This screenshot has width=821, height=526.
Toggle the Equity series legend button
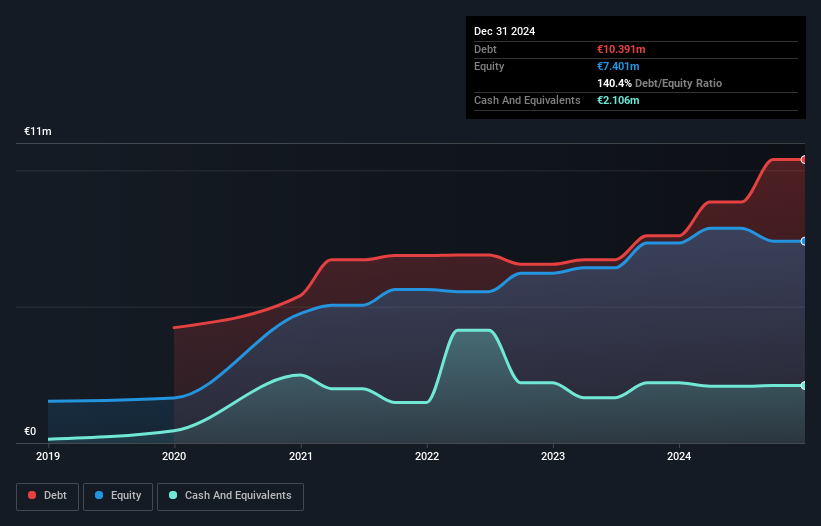click(x=118, y=496)
